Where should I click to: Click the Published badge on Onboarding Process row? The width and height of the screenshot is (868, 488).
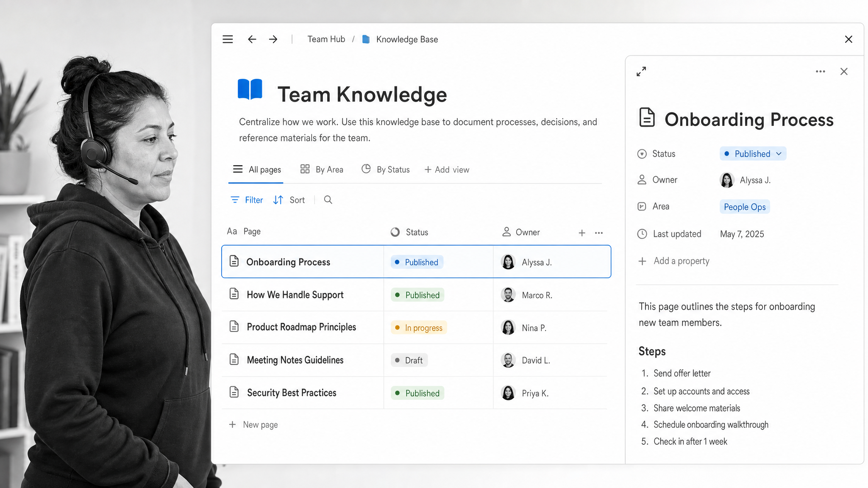(x=417, y=262)
